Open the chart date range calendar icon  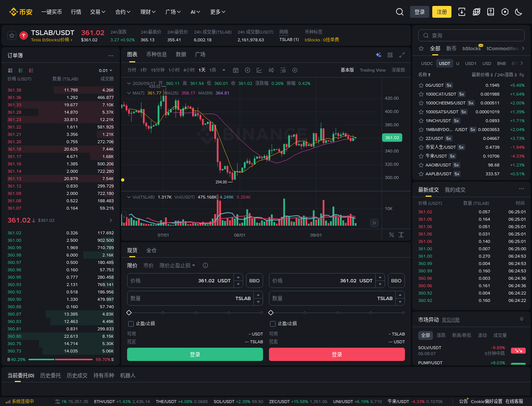[x=236, y=70]
